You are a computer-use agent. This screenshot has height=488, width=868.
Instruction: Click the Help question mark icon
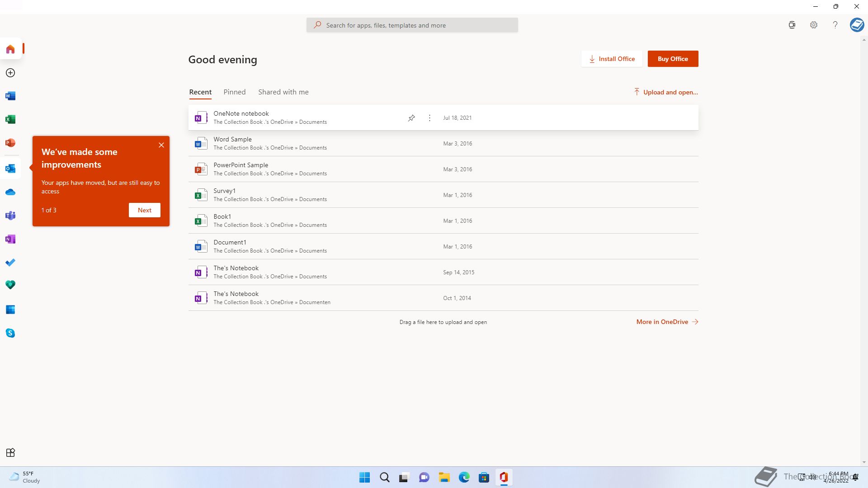pyautogui.click(x=835, y=25)
